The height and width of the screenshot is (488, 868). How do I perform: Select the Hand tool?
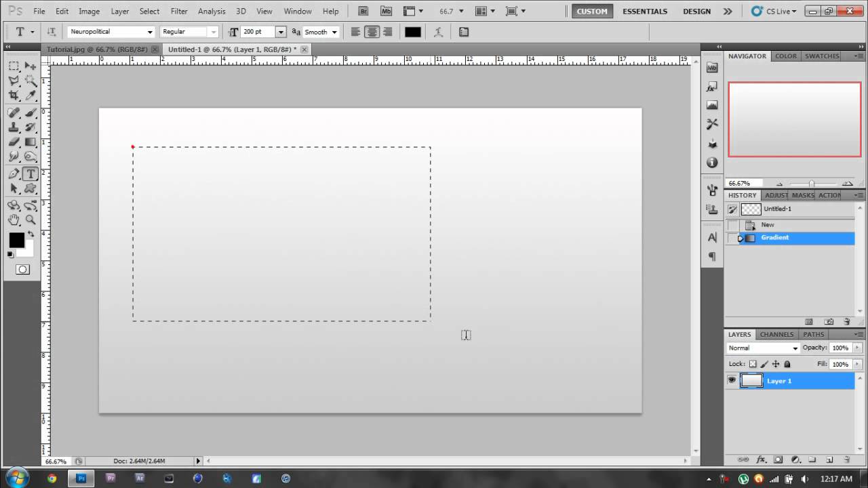14,220
